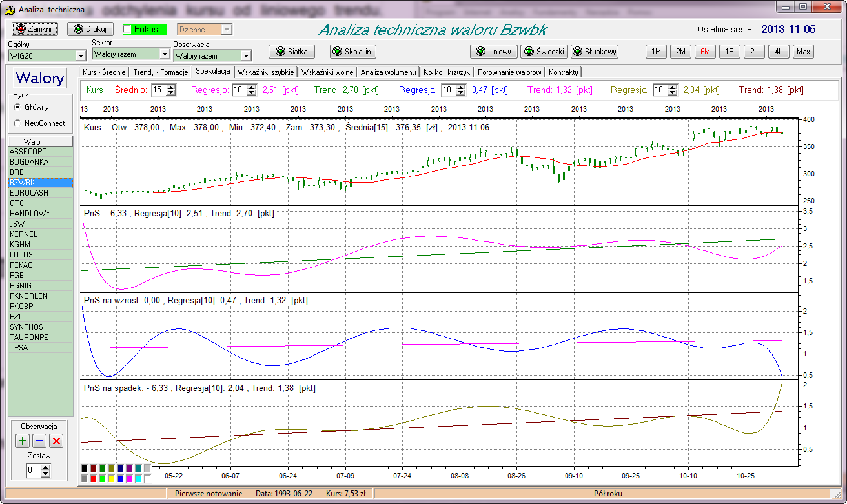Toggle the Fokus checkbox
Screen dimensions: 847x504
pos(127,29)
